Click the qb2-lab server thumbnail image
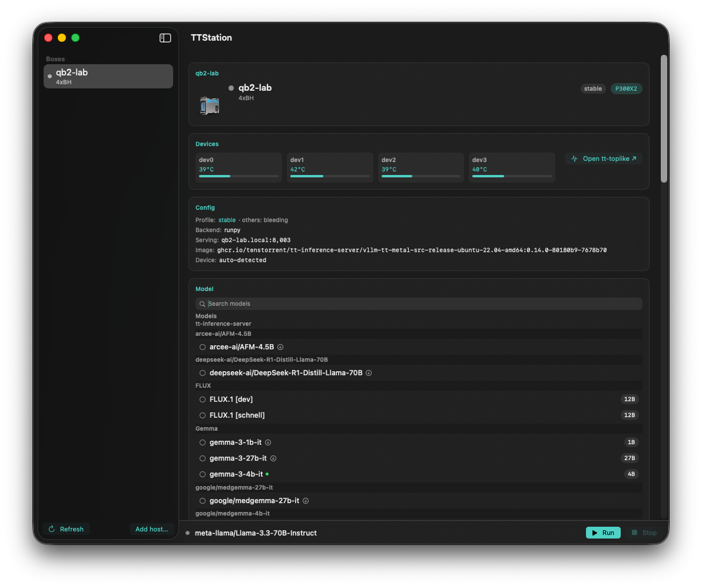The image size is (702, 588). [x=210, y=105]
